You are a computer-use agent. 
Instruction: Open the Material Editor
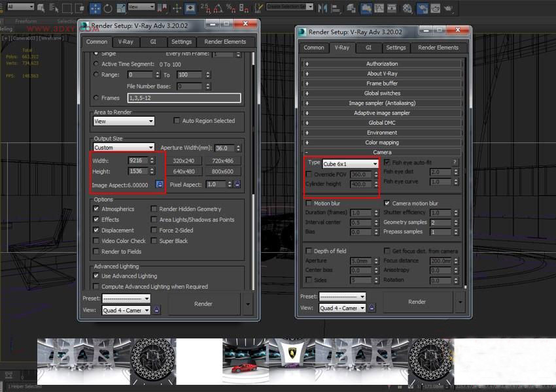pyautogui.click(x=407, y=8)
